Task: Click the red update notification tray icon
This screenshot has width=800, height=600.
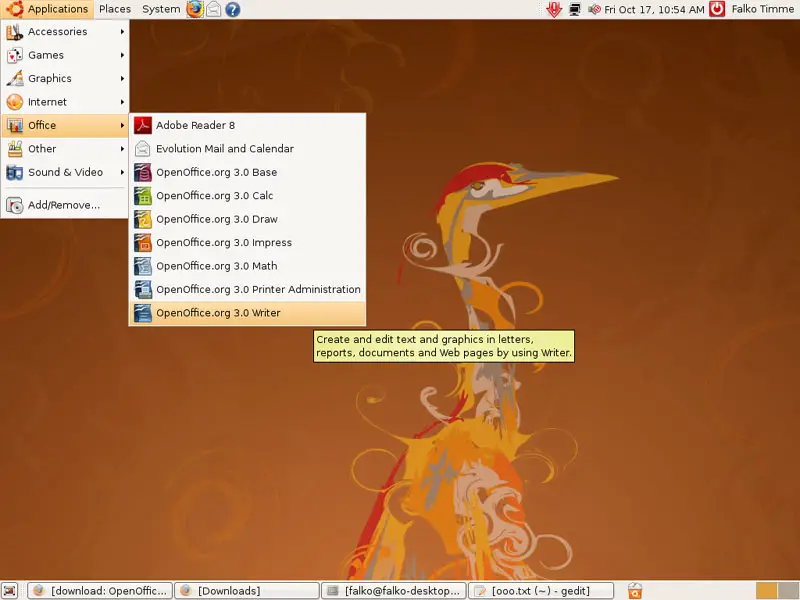Action: click(x=554, y=9)
